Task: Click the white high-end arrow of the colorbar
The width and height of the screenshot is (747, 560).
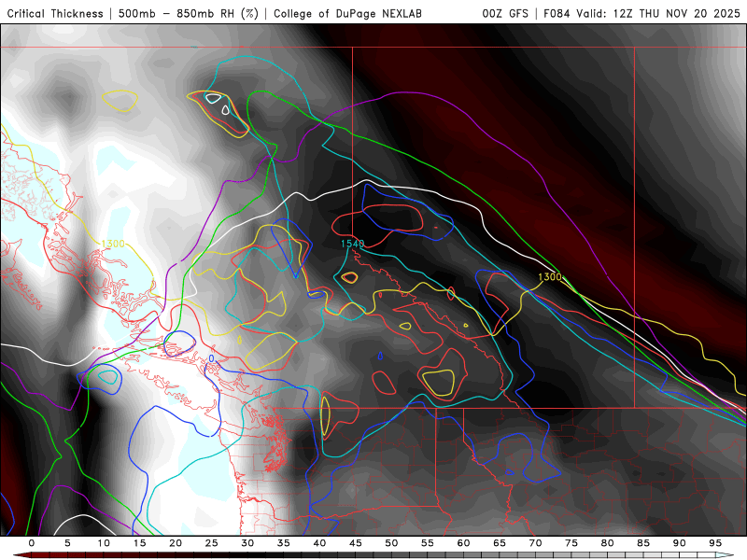Action: click(725, 555)
